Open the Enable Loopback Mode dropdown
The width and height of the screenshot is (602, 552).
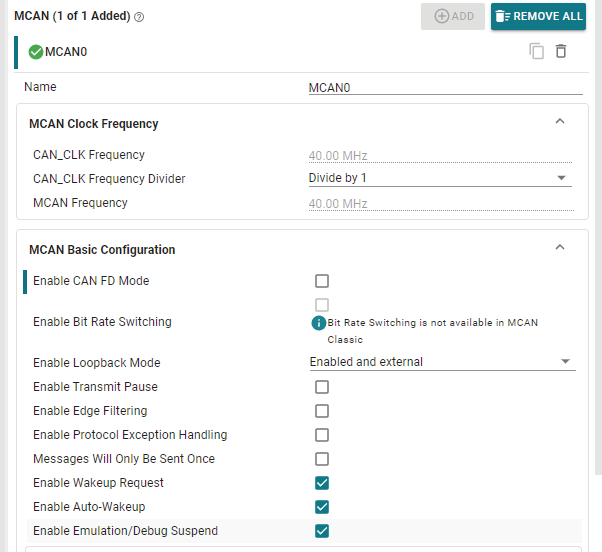tap(442, 362)
